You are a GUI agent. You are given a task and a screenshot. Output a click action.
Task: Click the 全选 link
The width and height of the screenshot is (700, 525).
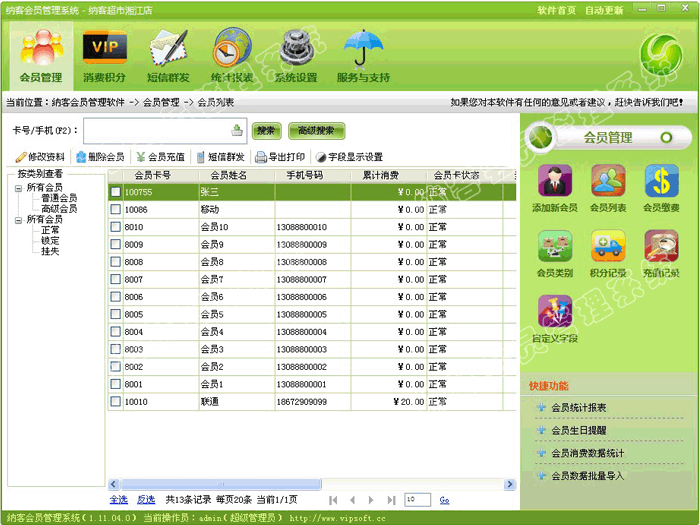(119, 500)
